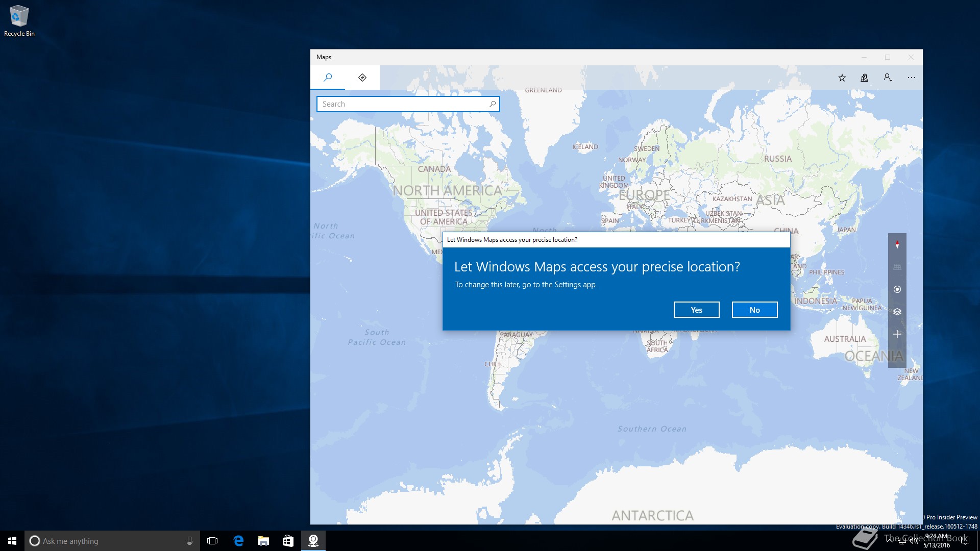This screenshot has width=980, height=551.
Task: Open the account sign-in icon in Maps
Action: (888, 78)
